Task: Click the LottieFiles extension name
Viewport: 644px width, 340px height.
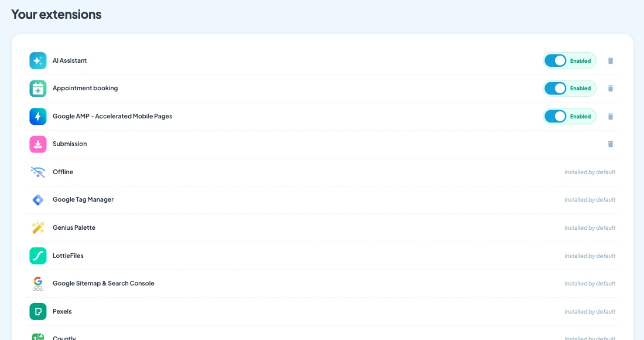Action: [x=68, y=256]
